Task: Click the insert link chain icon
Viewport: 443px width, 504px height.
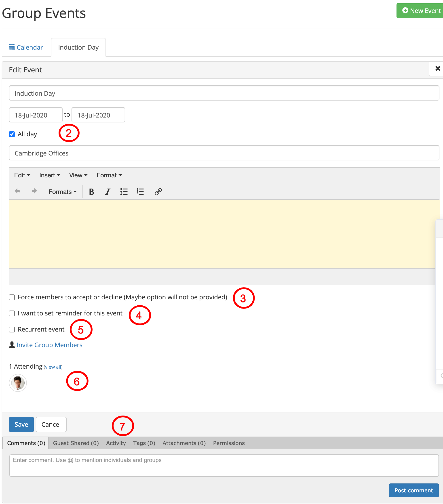Action: pyautogui.click(x=158, y=192)
